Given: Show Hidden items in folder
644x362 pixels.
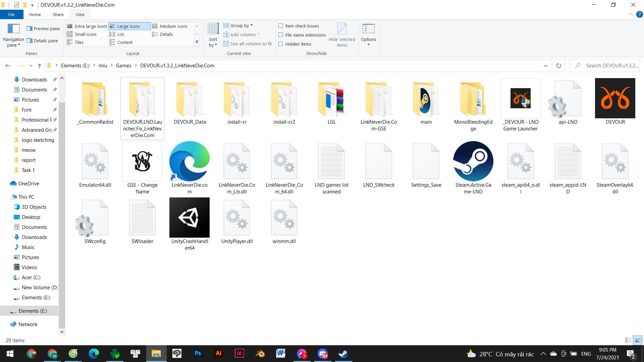Looking at the screenshot, I should 280,44.
